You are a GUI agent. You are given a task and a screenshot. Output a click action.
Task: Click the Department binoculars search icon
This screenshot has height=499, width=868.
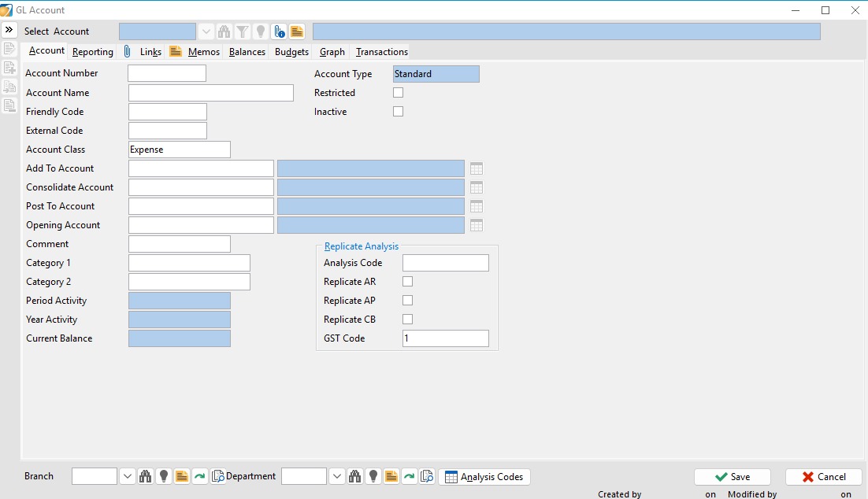click(x=354, y=476)
